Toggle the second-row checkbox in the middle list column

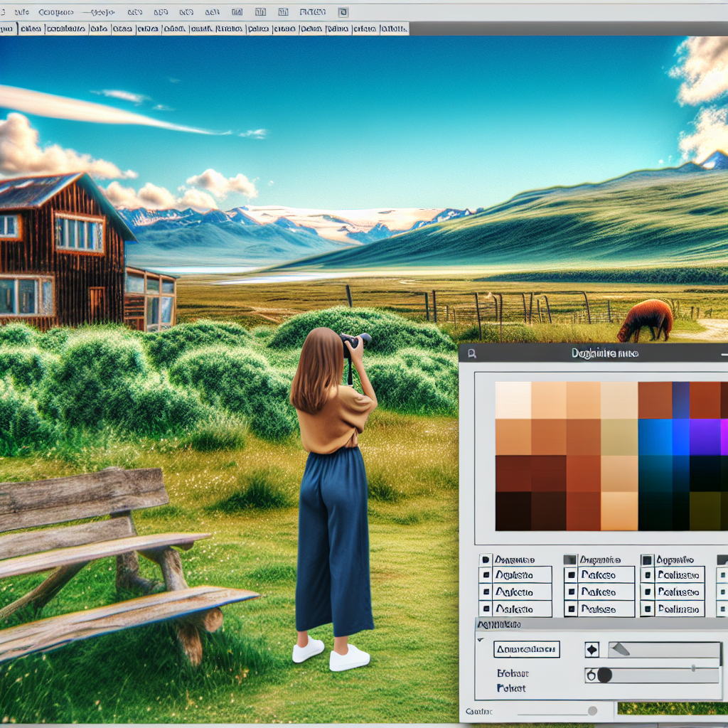point(570,575)
